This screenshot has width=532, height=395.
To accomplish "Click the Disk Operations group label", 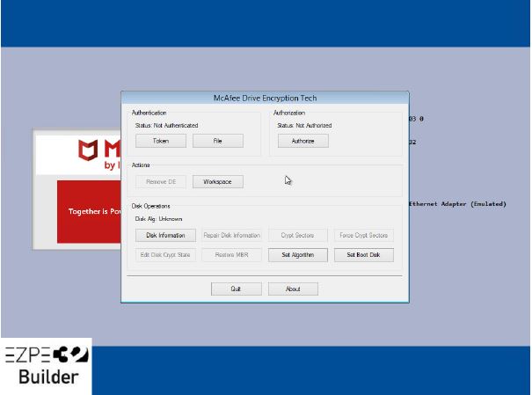I will click(x=150, y=206).
